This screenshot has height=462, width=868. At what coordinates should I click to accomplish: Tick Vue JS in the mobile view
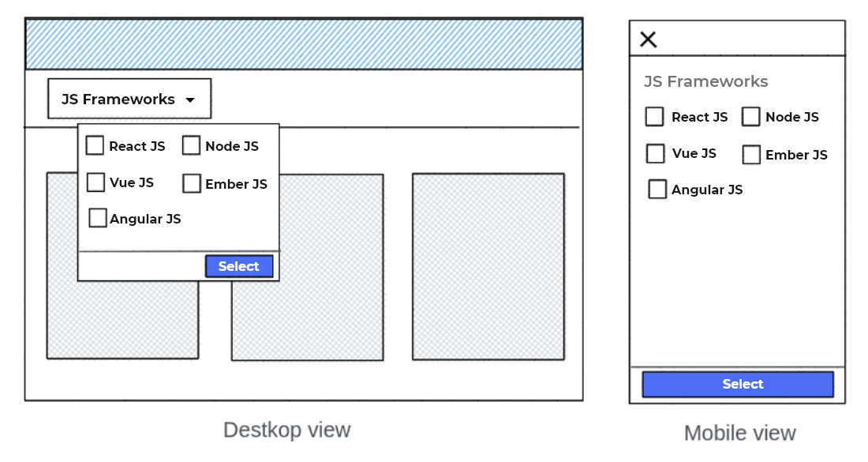click(x=655, y=153)
